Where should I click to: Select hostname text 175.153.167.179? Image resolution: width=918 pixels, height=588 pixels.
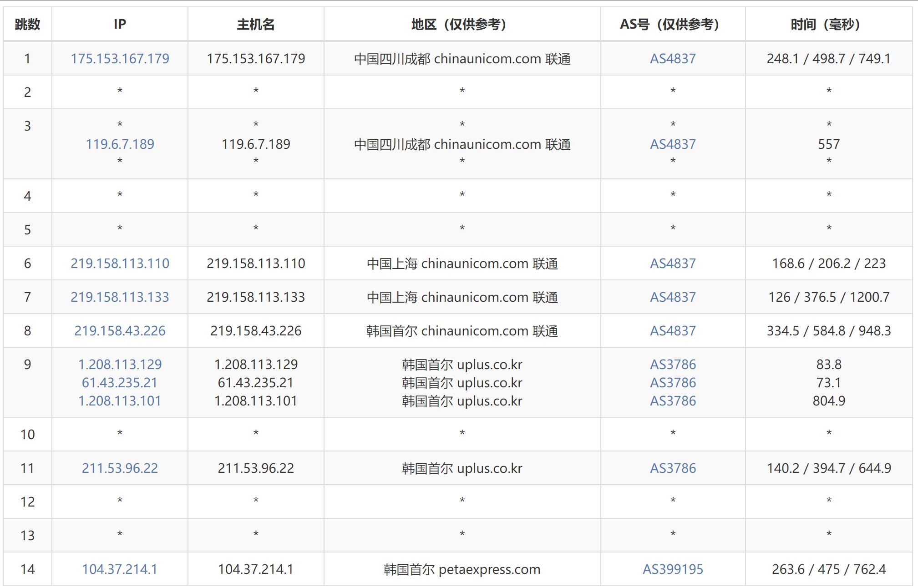pos(256,59)
